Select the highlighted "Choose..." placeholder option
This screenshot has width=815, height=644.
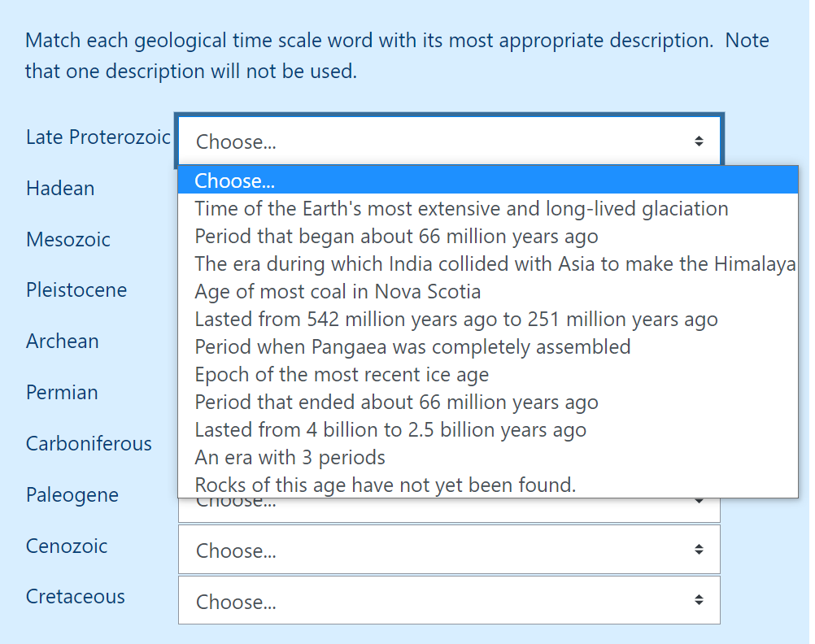point(235,181)
